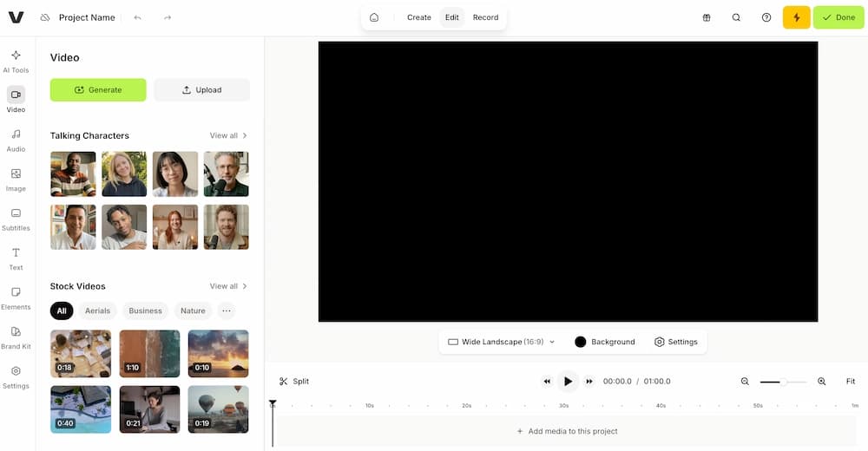The image size is (868, 451).
Task: Select the red-haired woman talking character
Action: (175, 227)
